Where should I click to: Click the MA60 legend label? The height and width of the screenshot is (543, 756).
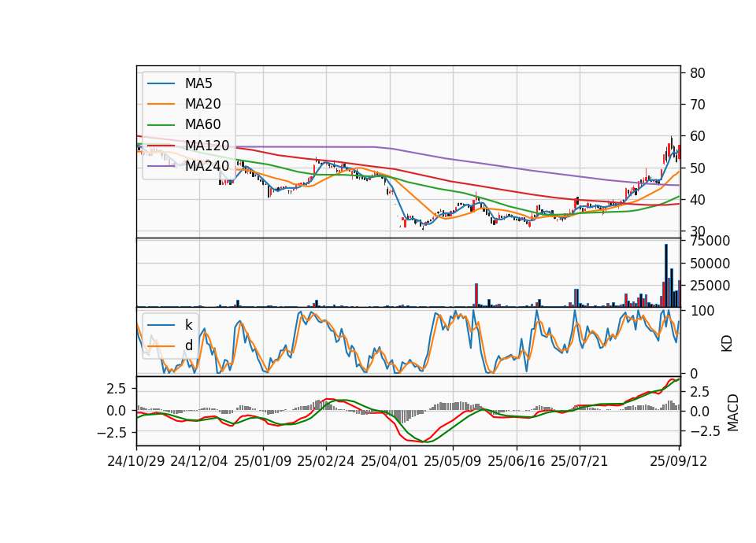click(202, 124)
